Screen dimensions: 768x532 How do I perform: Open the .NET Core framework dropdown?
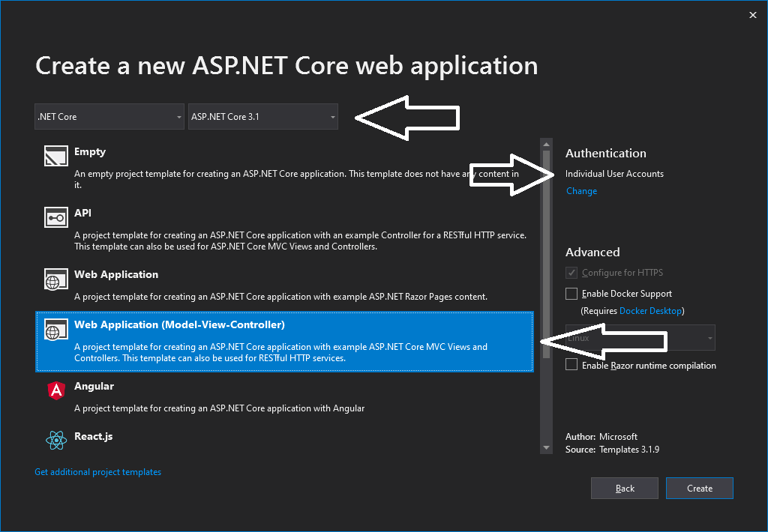[109, 116]
